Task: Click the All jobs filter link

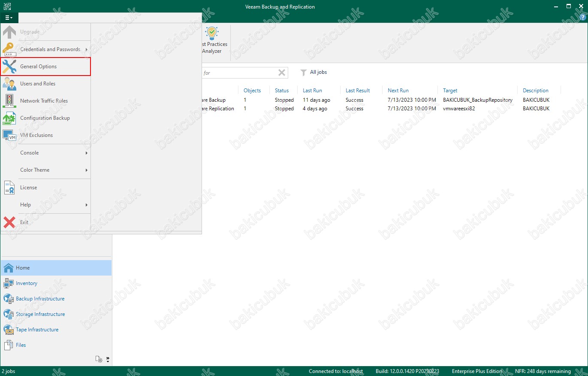Action: pyautogui.click(x=318, y=72)
